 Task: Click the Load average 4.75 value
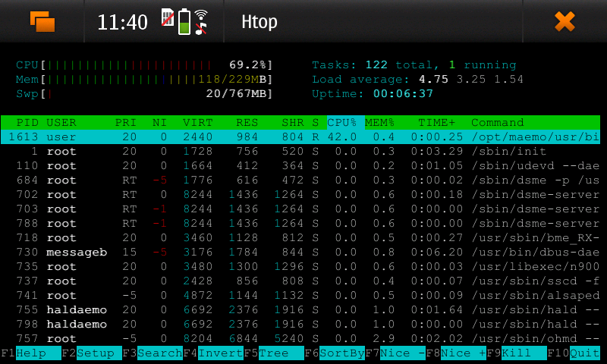pos(433,80)
